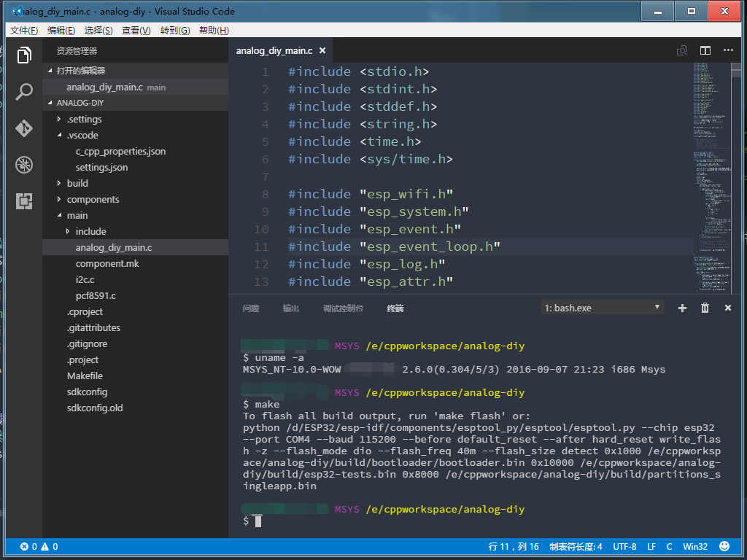Open the Source Control git icon
This screenshot has width=747, height=560.
click(x=24, y=128)
